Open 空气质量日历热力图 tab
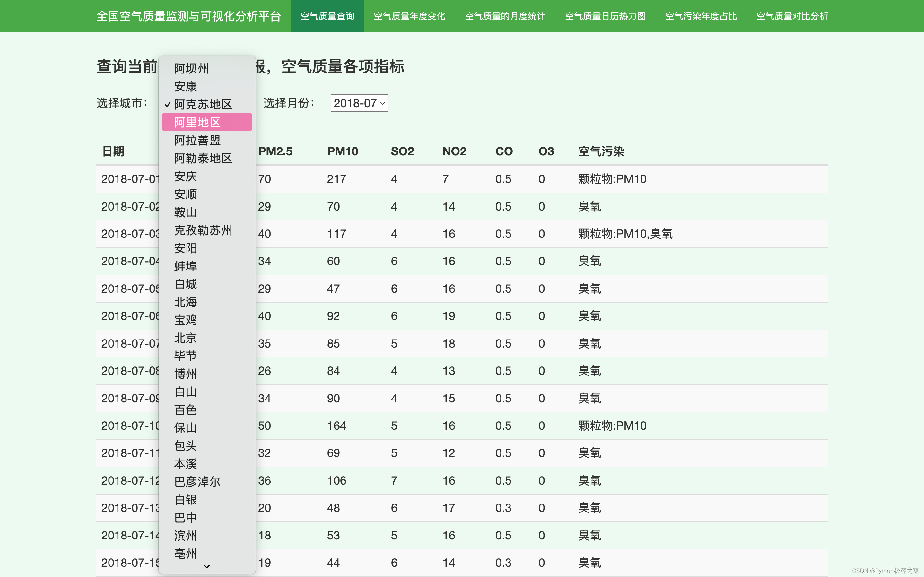Image resolution: width=924 pixels, height=577 pixels. [605, 16]
